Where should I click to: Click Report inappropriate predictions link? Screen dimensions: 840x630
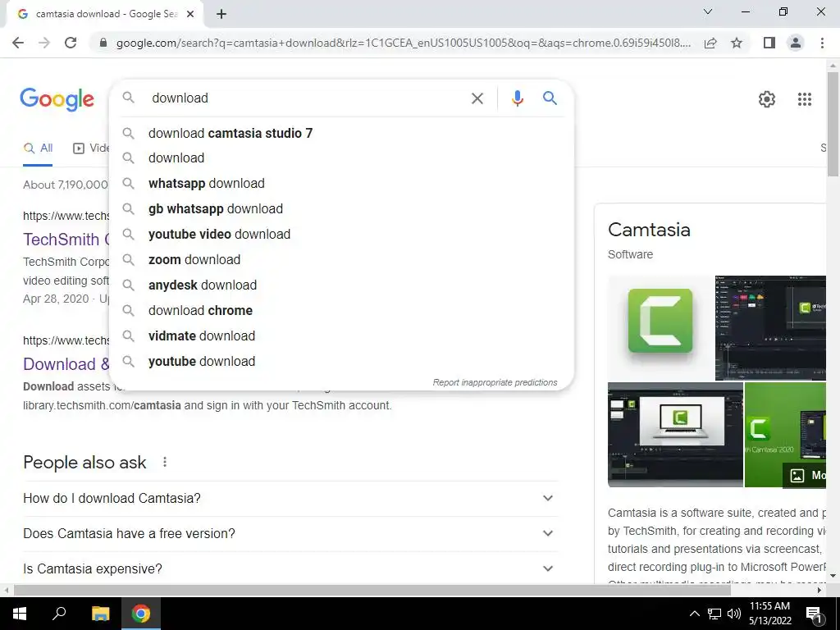[x=495, y=382]
